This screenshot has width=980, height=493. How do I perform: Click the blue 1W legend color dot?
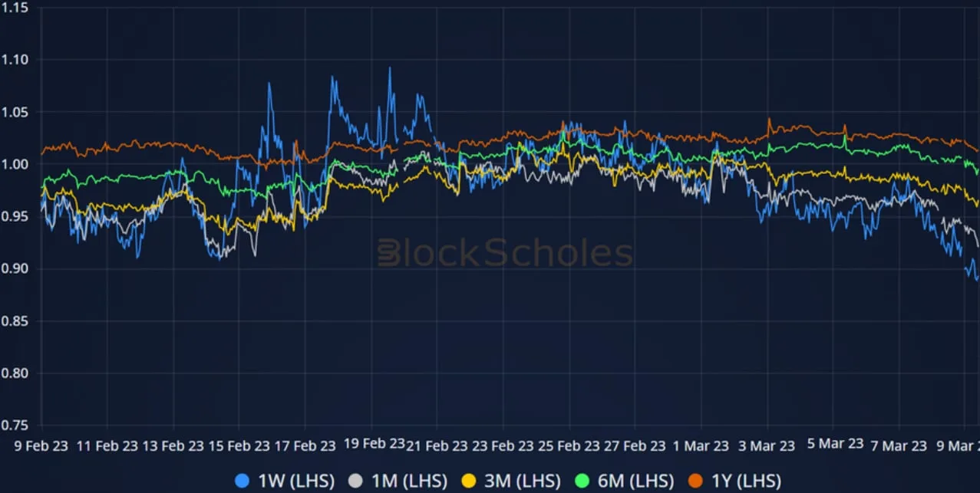243,481
